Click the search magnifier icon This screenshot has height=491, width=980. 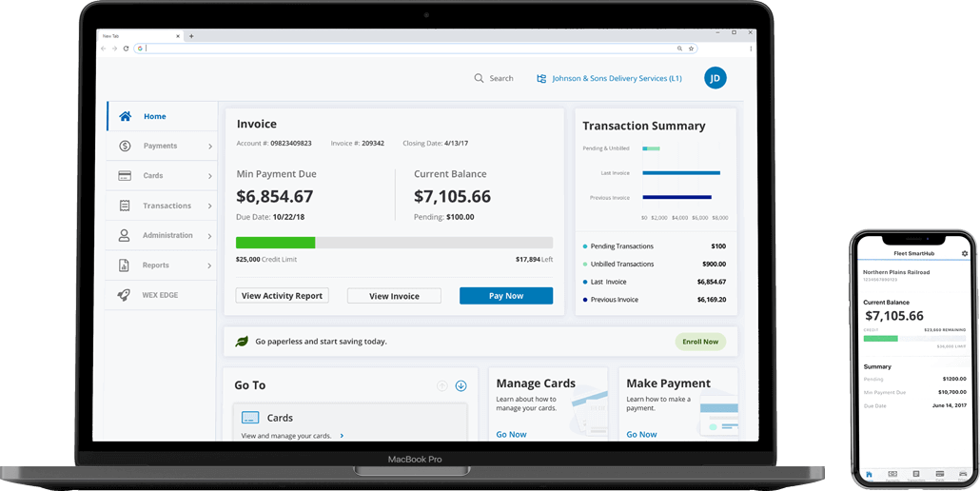(479, 78)
